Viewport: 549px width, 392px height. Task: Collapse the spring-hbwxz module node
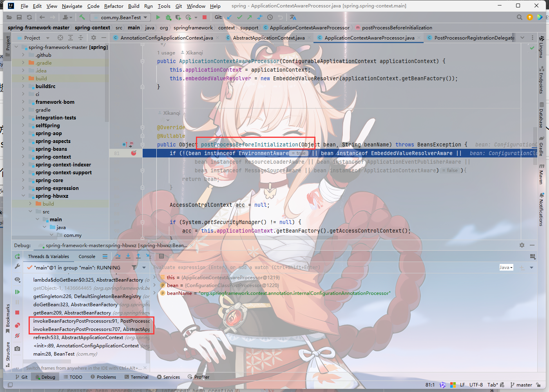coord(23,196)
